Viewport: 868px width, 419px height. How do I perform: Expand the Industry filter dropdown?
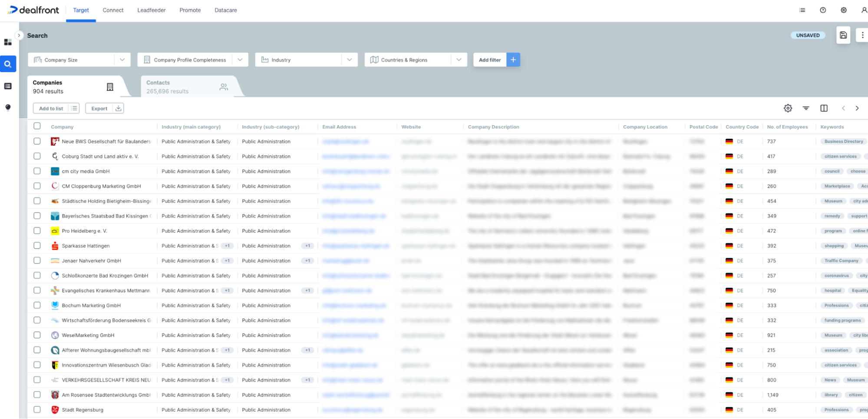(350, 60)
